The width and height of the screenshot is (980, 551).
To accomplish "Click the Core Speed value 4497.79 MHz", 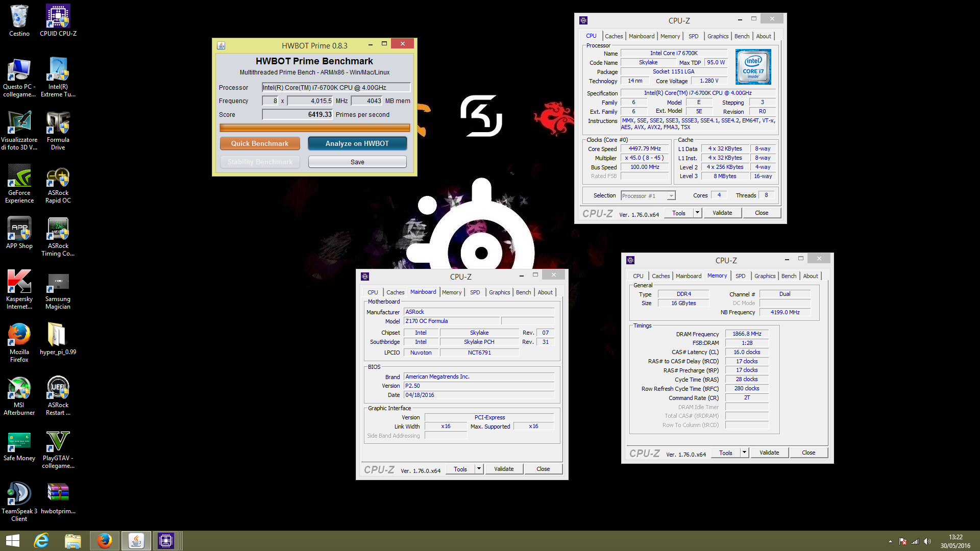I will tap(645, 149).
